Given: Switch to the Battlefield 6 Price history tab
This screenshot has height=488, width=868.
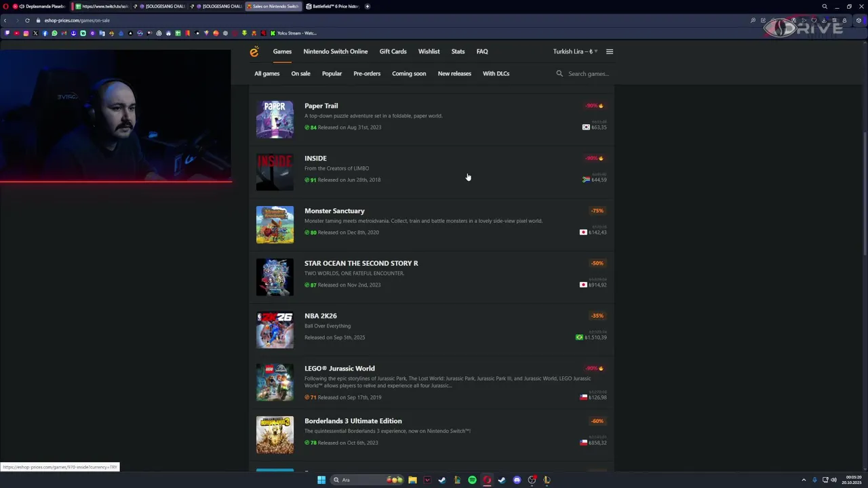Looking at the screenshot, I should [332, 6].
